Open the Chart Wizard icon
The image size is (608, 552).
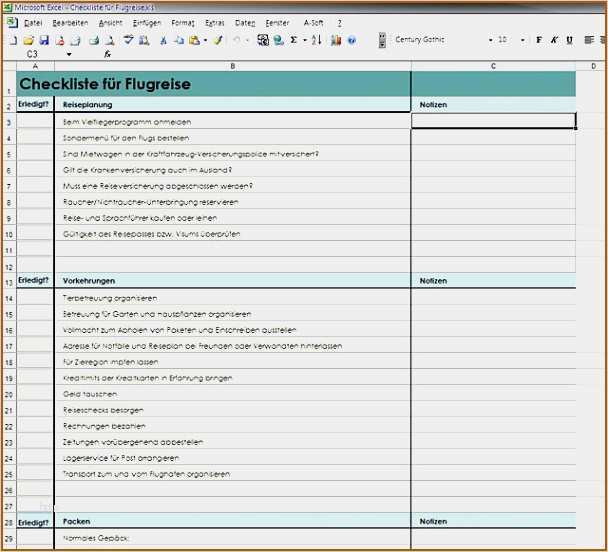click(x=336, y=40)
